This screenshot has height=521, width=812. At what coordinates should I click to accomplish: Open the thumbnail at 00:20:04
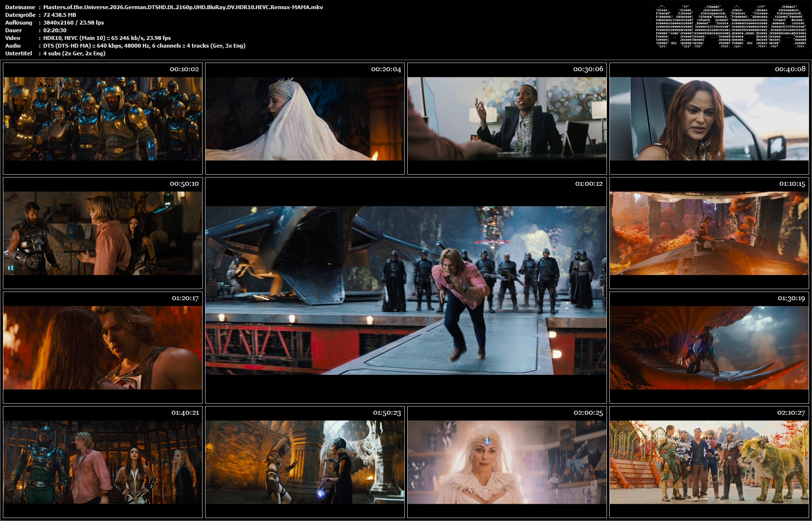(305, 118)
